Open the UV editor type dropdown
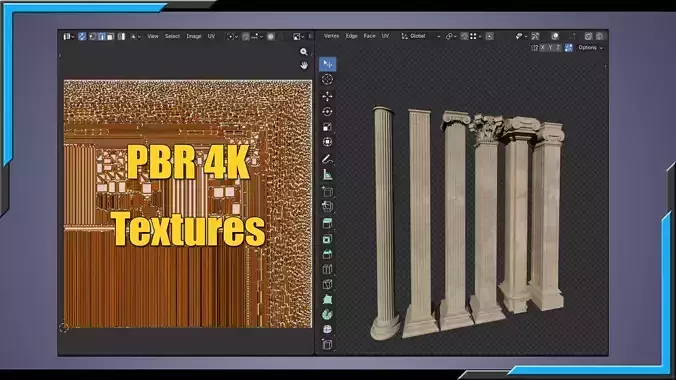Screen dimensions: 676x380 click(x=69, y=37)
